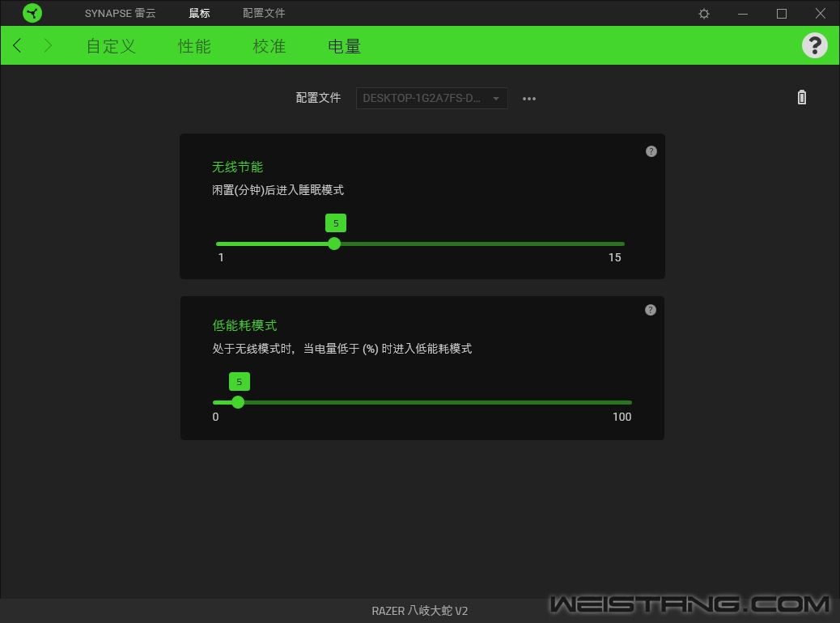Open settings via the gear icon

pos(704,14)
